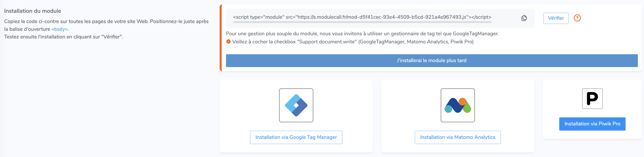644x157 pixels.
Task: Select the Matomo Analytics logo
Action: pyautogui.click(x=458, y=105)
